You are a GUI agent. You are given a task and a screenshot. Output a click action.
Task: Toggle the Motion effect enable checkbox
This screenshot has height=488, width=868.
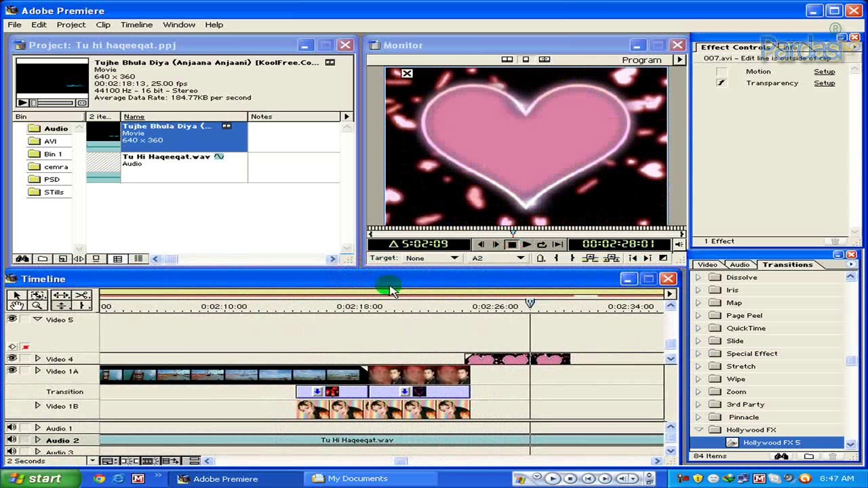click(x=721, y=72)
